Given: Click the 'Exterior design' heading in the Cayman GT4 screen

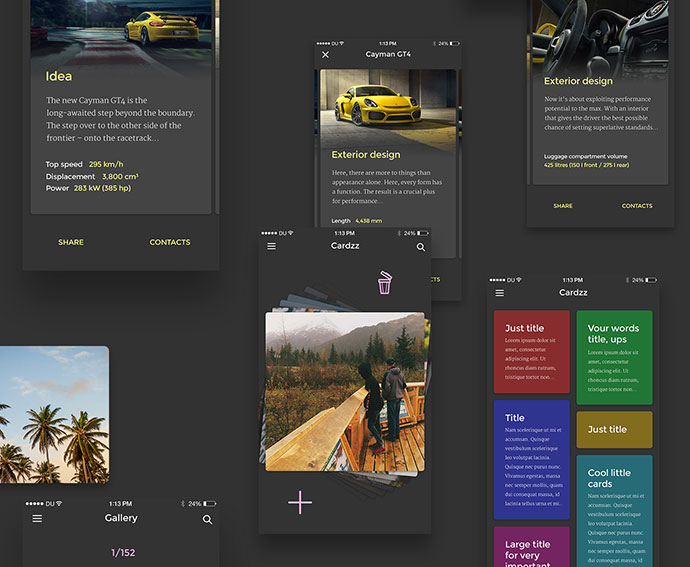Looking at the screenshot, I should [366, 155].
